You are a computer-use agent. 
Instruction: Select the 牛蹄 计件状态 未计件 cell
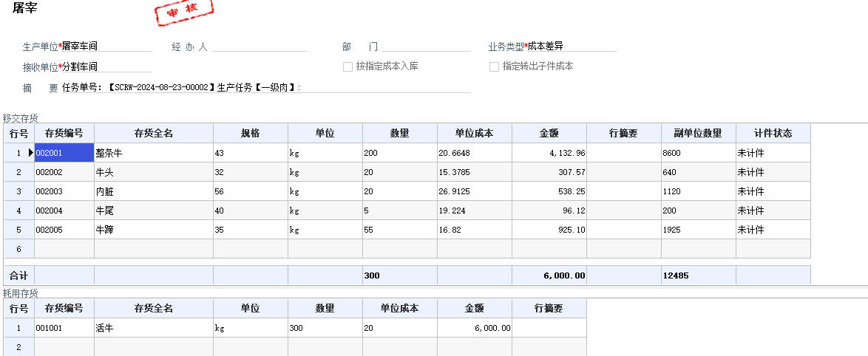point(773,230)
